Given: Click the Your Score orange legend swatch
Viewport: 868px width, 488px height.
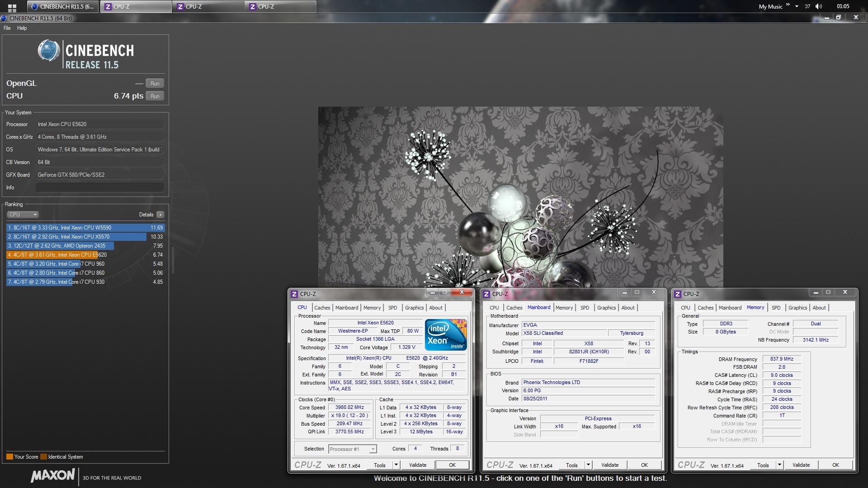Looking at the screenshot, I should coord(9,457).
